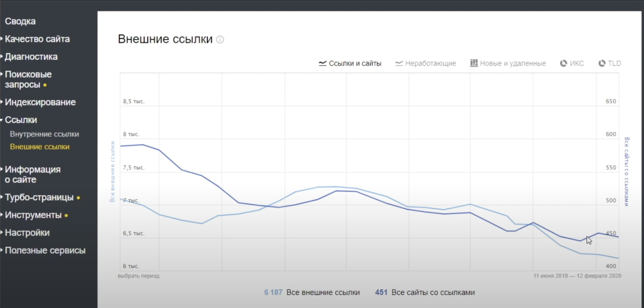Screen dimensions: 644x308
Task: Toggle the Все внешние ссылки series legend
Action: [323, 292]
